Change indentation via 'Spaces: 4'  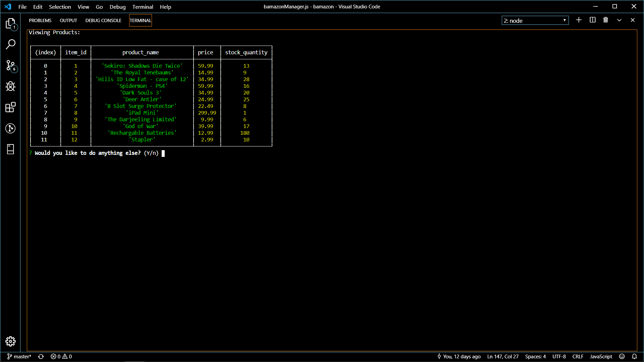536,356
